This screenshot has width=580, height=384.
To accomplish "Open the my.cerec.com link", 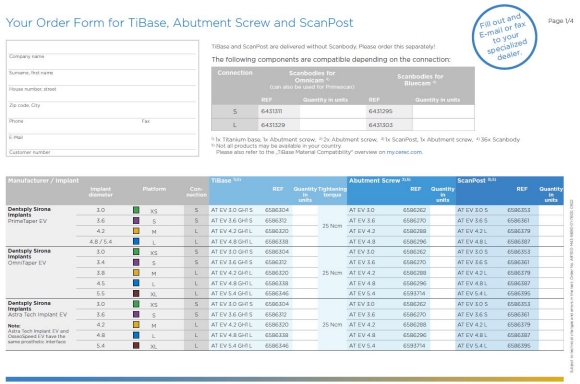I will pyautogui.click(x=404, y=152).
